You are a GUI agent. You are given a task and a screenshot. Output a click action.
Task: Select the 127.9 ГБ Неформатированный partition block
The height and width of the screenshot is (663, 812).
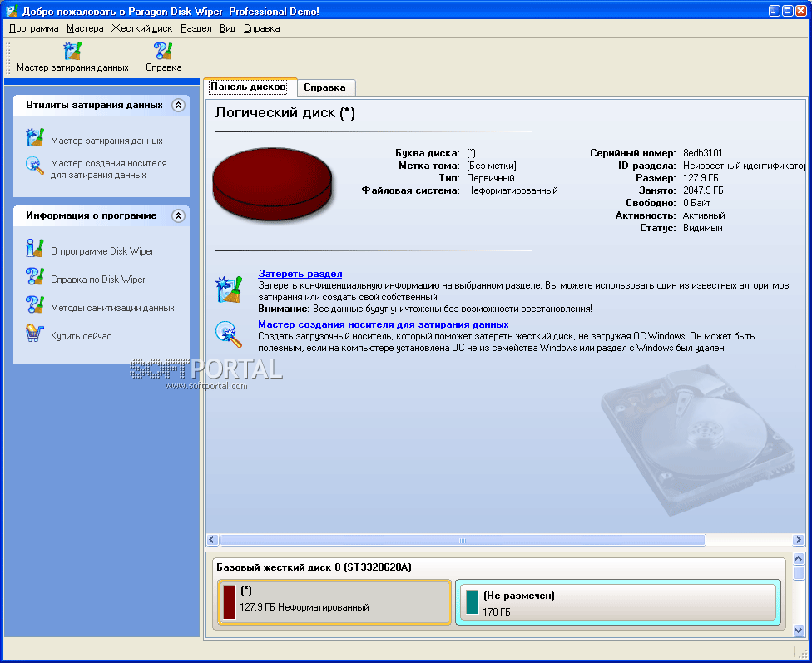(x=334, y=602)
